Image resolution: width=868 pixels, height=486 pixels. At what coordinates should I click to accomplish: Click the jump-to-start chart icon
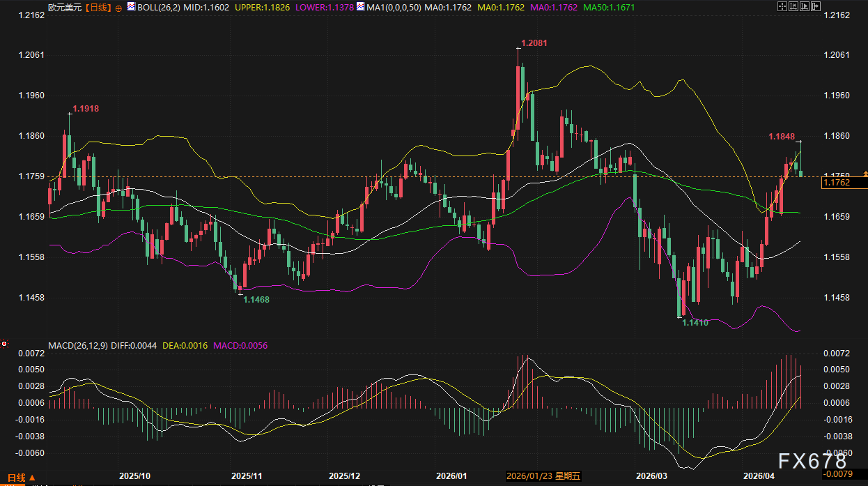click(x=793, y=6)
